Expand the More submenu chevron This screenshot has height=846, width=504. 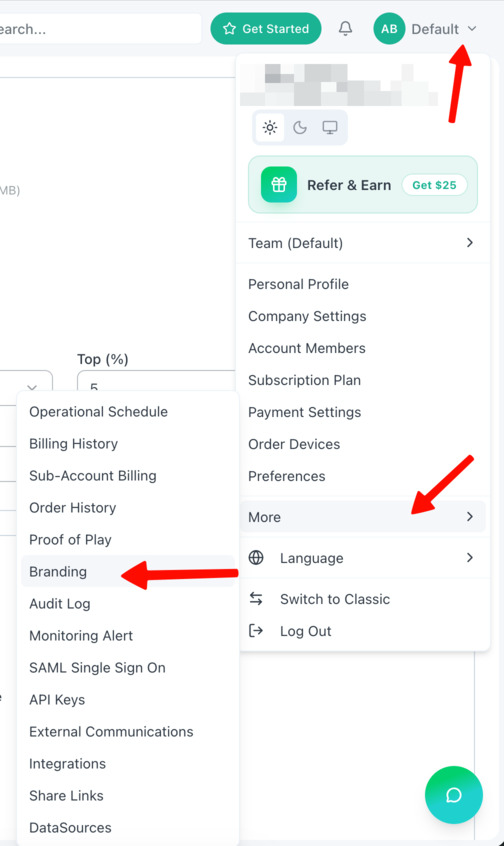pyautogui.click(x=470, y=516)
